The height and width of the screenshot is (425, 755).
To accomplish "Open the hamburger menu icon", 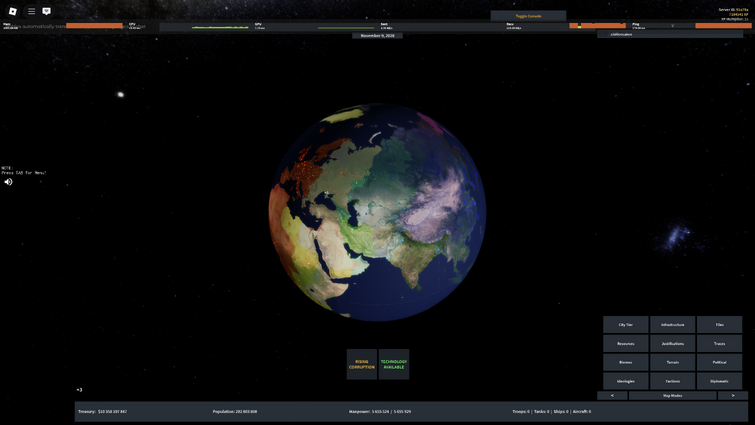I will click(31, 11).
